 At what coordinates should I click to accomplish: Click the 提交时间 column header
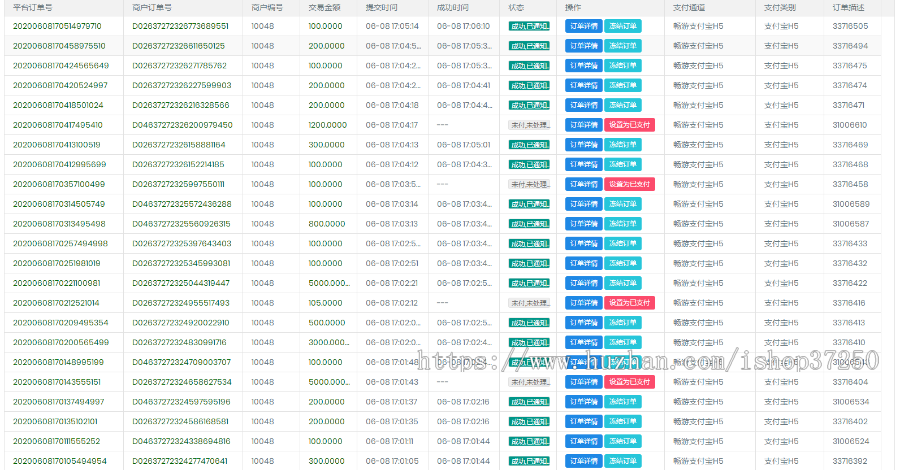(x=382, y=7)
